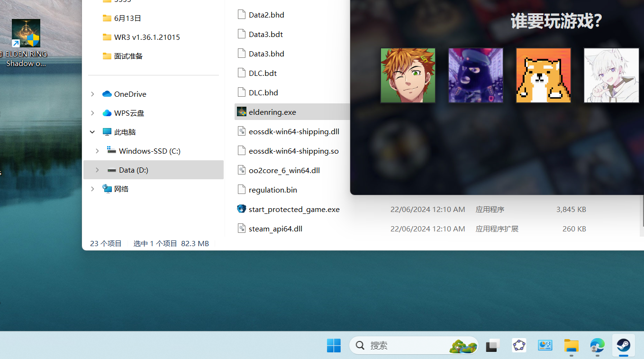
Task: Choose the orange-haired winking Steam profile
Action: tap(408, 75)
